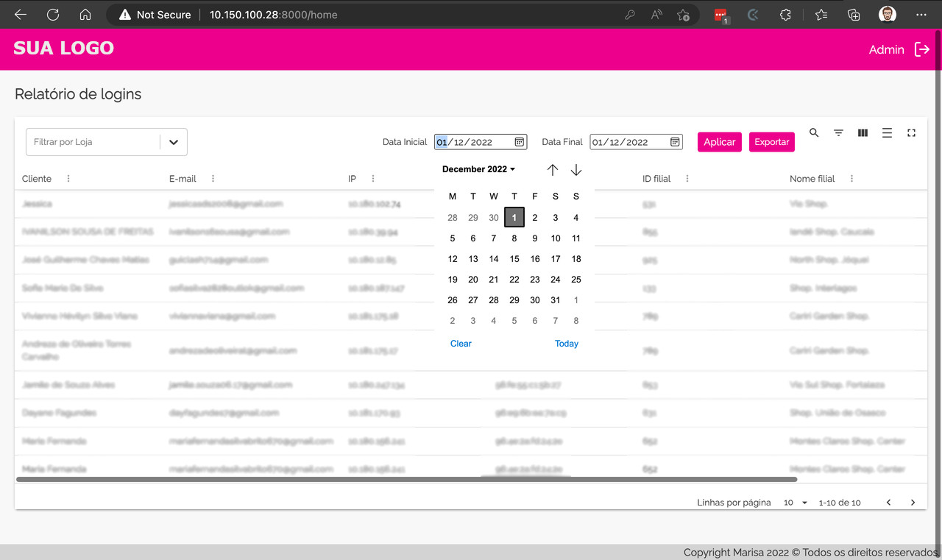Image resolution: width=942 pixels, height=560 pixels.
Task: Select December 25 in the calendar
Action: click(576, 279)
